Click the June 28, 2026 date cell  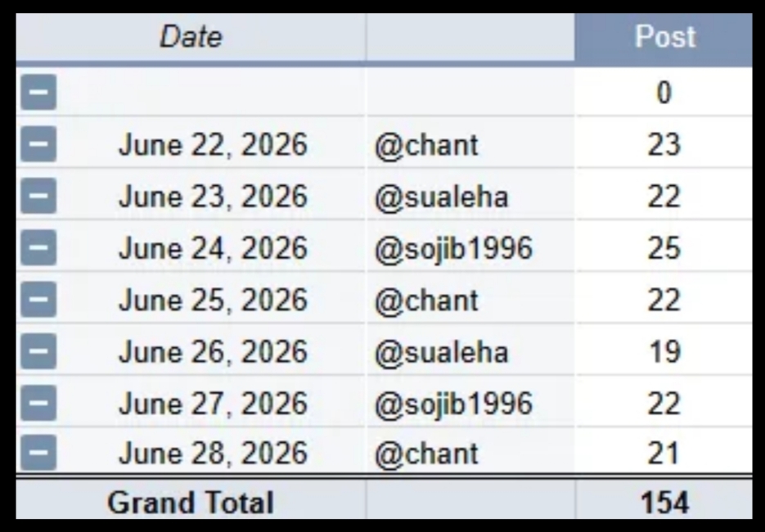tap(213, 453)
